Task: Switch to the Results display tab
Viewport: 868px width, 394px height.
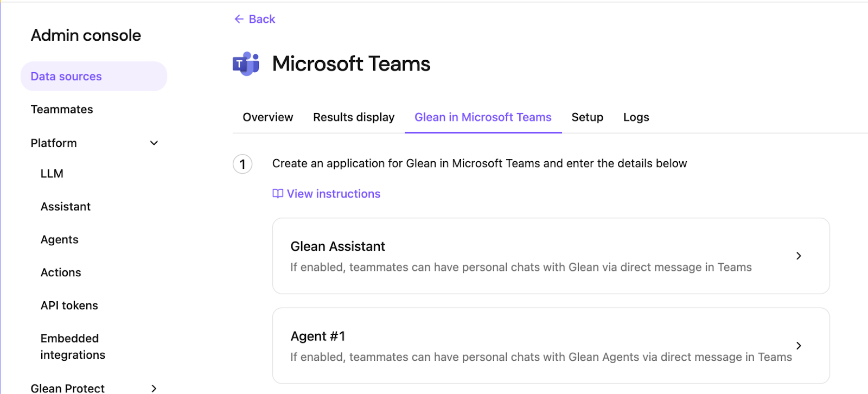Action: pyautogui.click(x=354, y=117)
